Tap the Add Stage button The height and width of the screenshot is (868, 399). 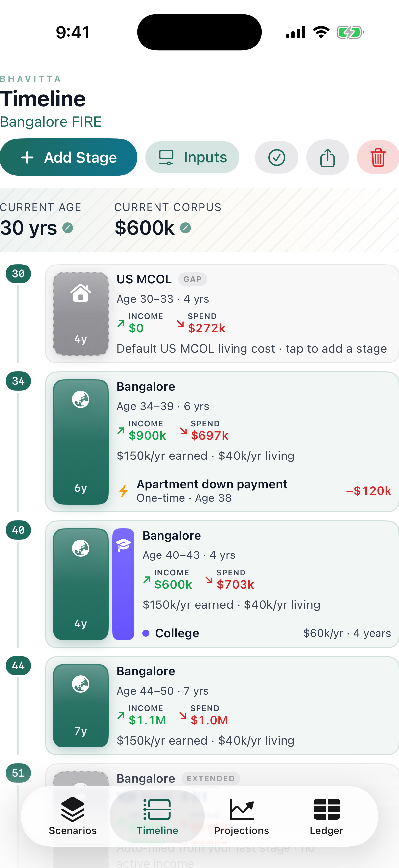tap(68, 157)
